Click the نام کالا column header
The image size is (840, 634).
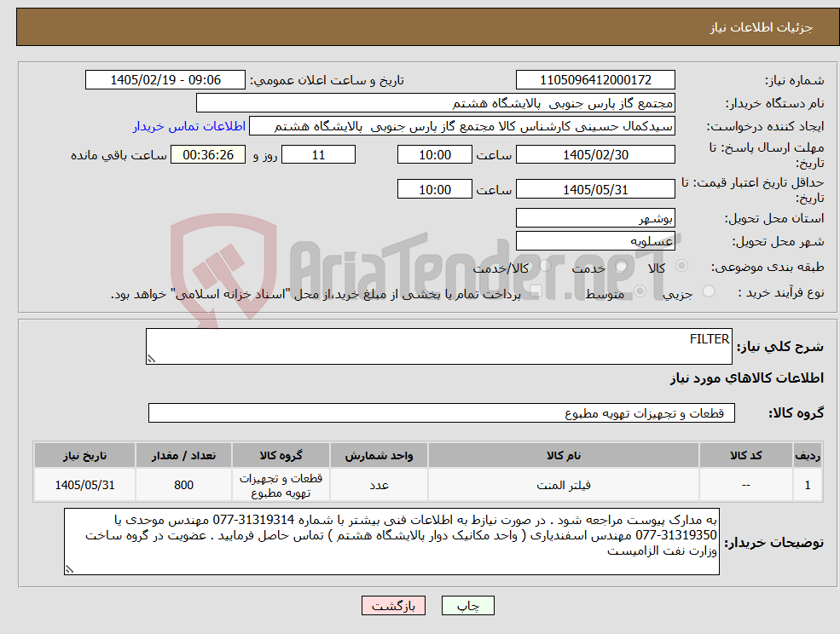coord(563,455)
